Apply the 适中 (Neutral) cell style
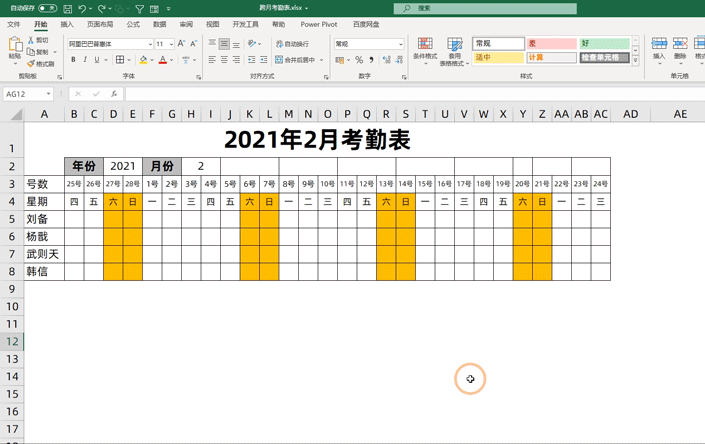Viewport: 705px width, 444px height. pos(498,58)
